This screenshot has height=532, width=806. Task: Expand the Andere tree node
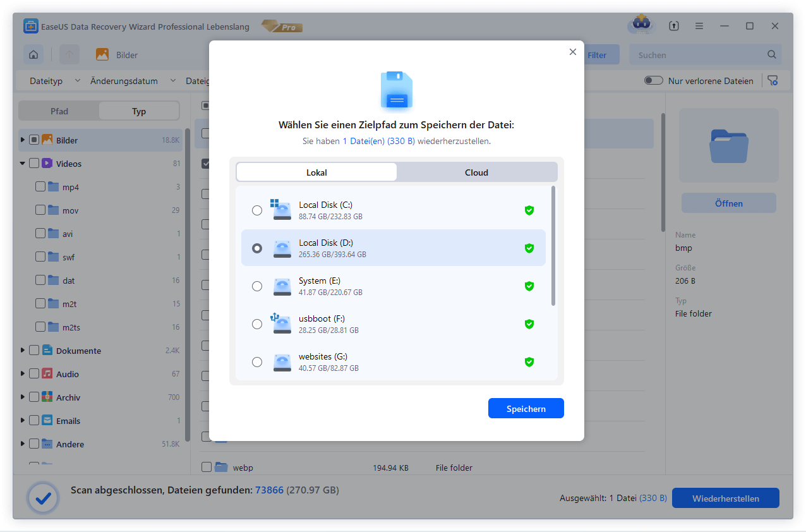[x=23, y=444]
